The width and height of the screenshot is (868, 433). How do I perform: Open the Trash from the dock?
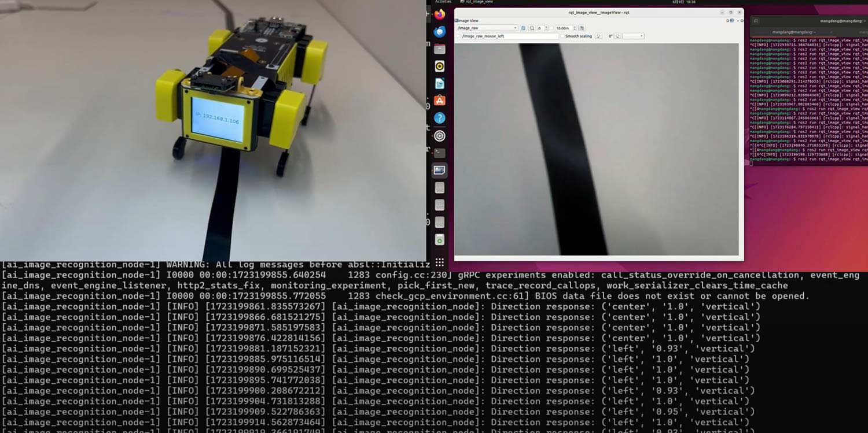coord(440,240)
